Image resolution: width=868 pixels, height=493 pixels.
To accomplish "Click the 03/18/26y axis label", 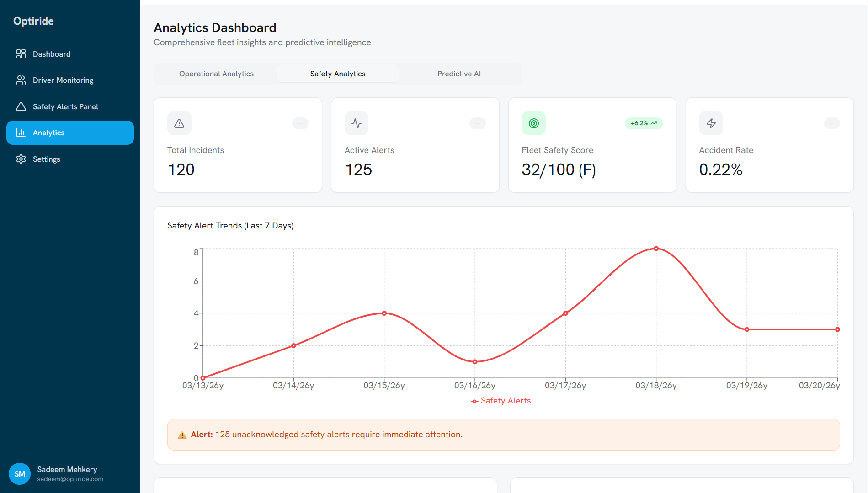I will (x=656, y=386).
